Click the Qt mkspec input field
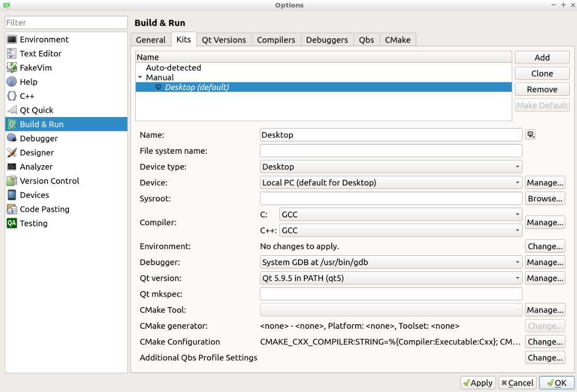This screenshot has width=577, height=392. tap(391, 294)
